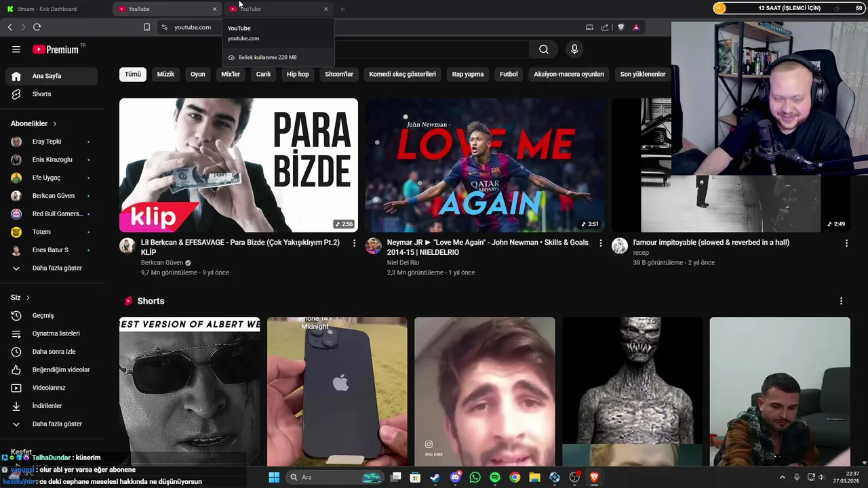
Task: Click the search magnifier button
Action: pos(544,49)
